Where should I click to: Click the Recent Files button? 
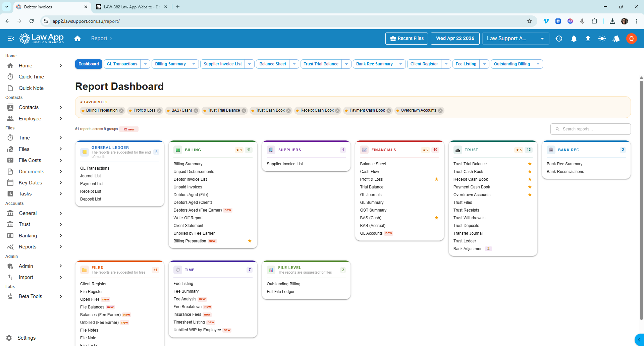[x=407, y=39]
